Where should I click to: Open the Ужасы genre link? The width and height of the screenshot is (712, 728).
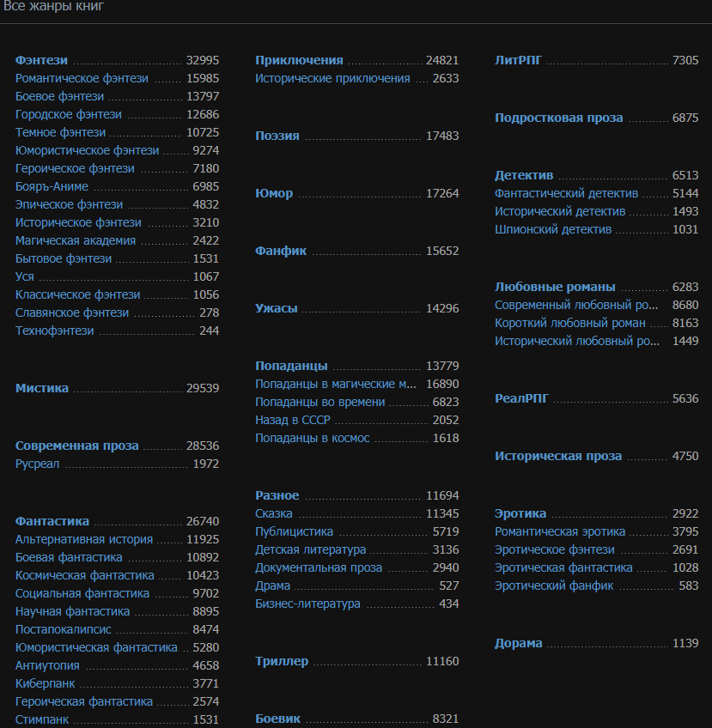click(x=277, y=308)
